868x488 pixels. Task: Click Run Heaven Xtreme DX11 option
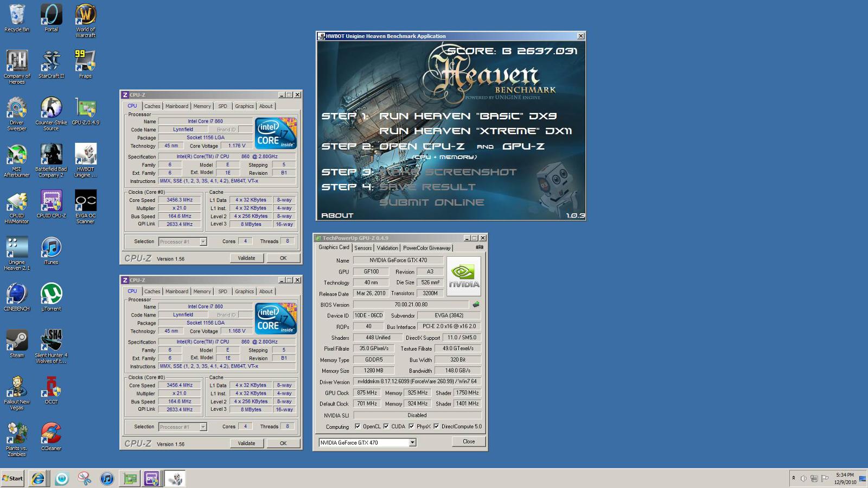(475, 131)
